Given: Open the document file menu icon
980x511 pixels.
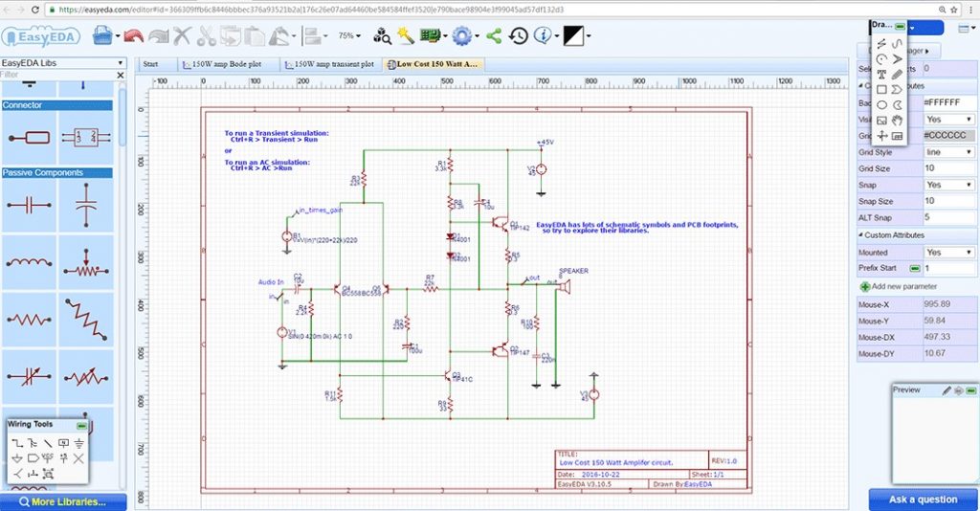Looking at the screenshot, I should (x=102, y=35).
